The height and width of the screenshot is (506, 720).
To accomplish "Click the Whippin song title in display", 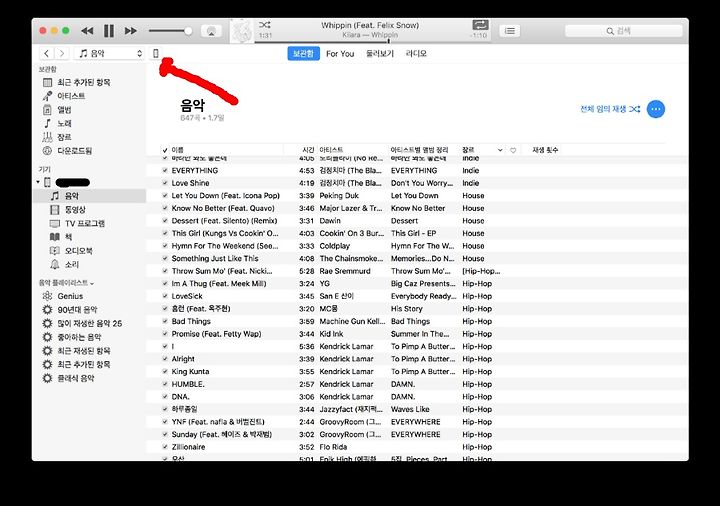I will 370,25.
